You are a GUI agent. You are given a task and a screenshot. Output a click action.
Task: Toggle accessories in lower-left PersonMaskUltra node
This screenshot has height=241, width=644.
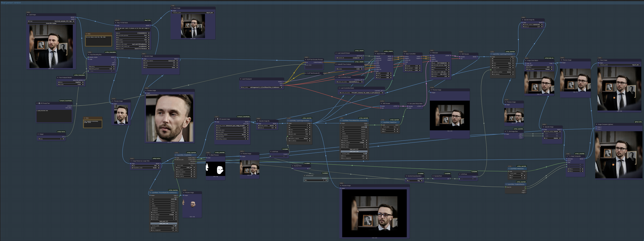tap(164, 208)
